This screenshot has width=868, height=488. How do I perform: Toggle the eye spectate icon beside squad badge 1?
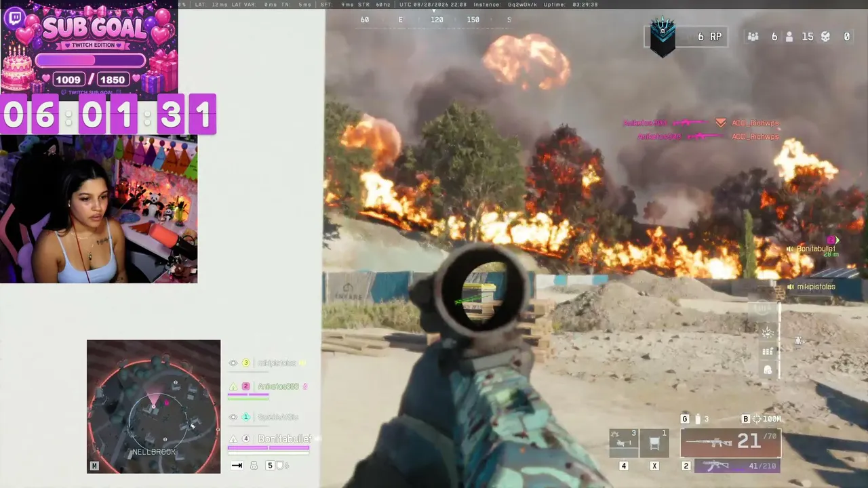233,418
